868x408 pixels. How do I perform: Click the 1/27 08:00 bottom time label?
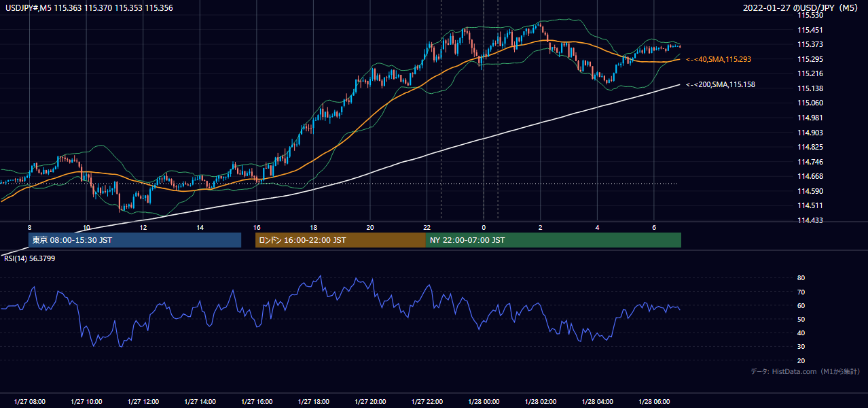click(29, 402)
